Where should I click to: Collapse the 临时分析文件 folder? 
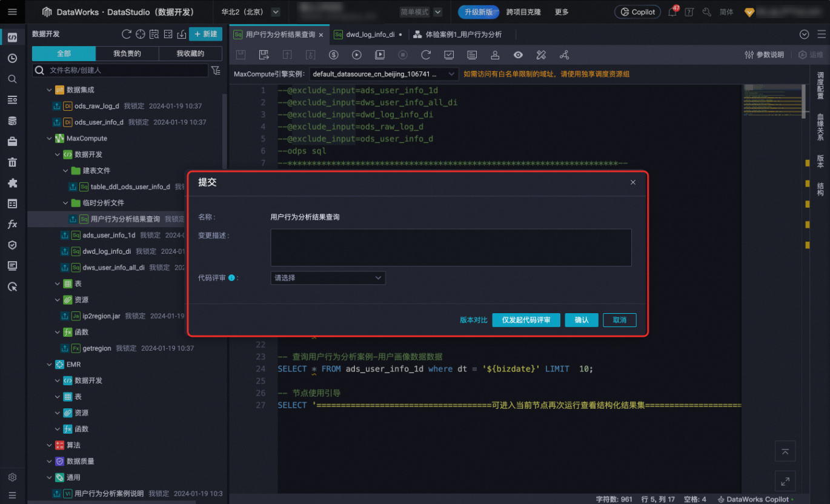pyautogui.click(x=65, y=202)
